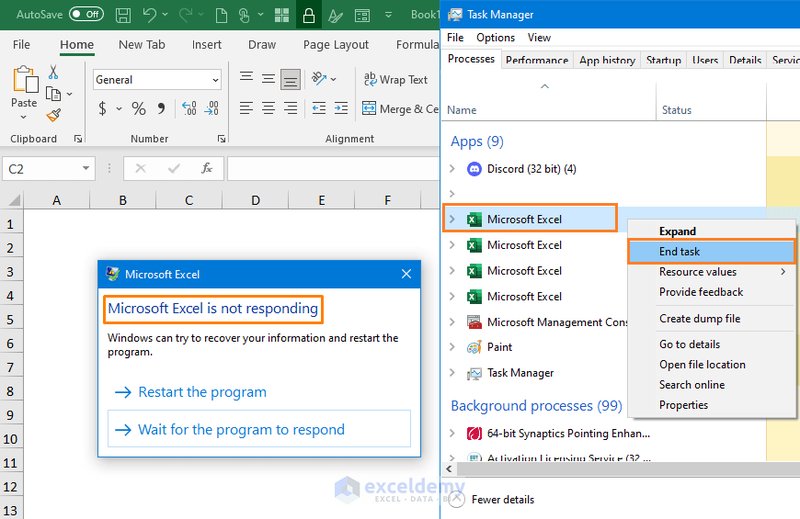Screen dimensions: 800x519
Task: Expand the Paint process entry
Action: [x=452, y=347]
